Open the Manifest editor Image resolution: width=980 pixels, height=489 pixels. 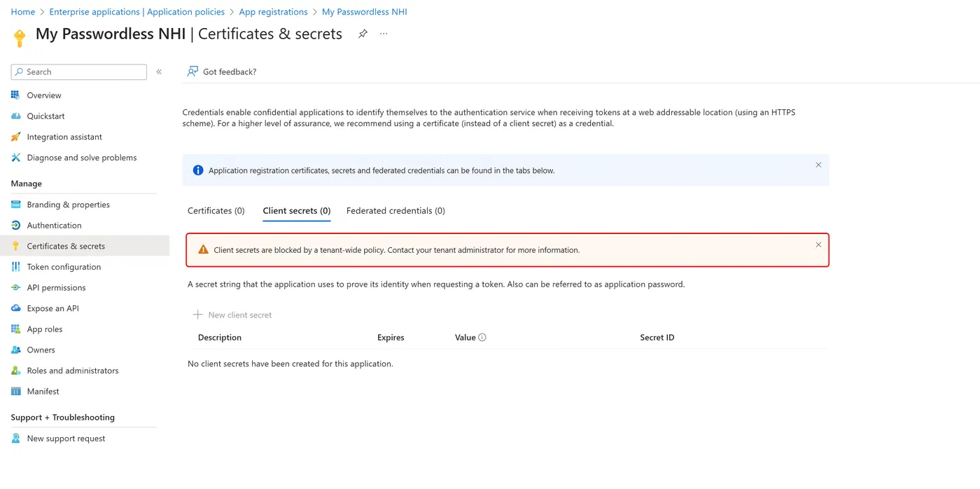point(43,392)
